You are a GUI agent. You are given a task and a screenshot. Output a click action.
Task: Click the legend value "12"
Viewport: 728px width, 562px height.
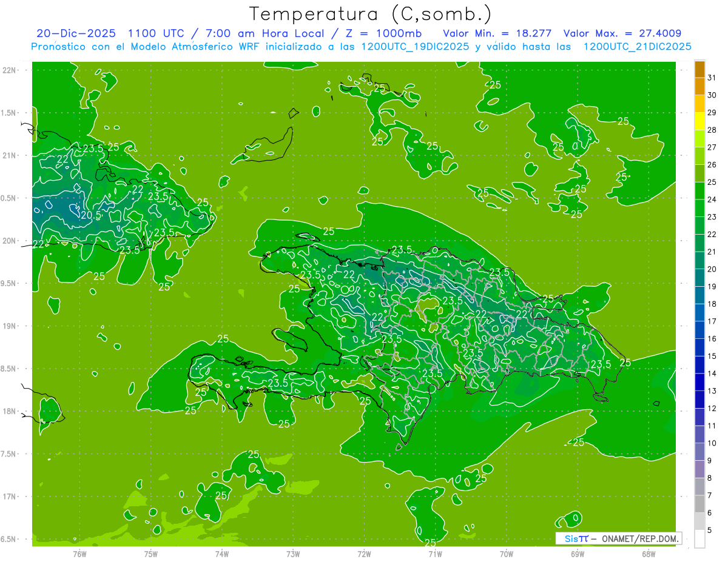pyautogui.click(x=712, y=408)
